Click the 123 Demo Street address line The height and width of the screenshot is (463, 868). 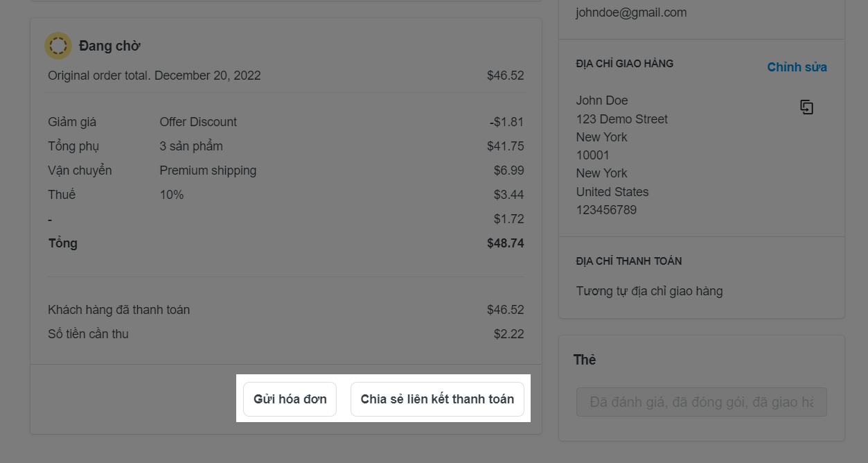point(621,119)
